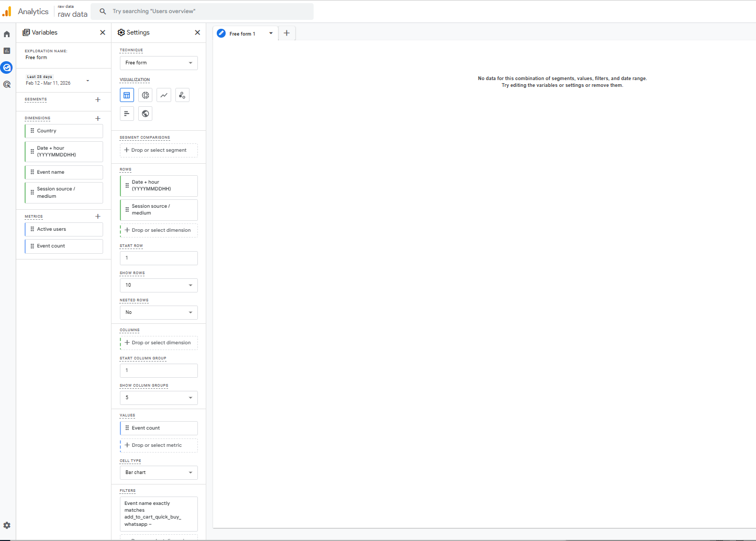Open the Nested Rows dropdown
The image size is (756, 541).
159,312
